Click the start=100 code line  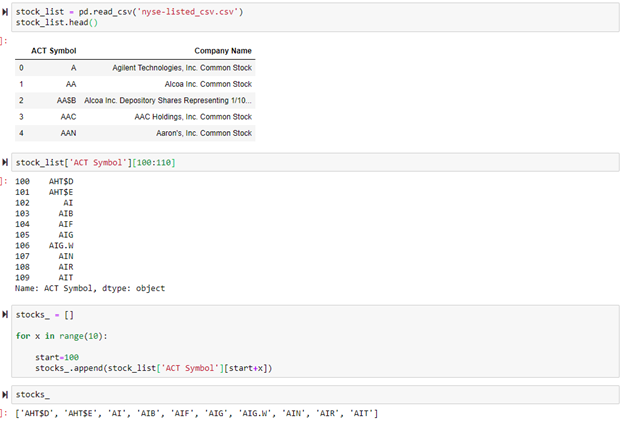pyautogui.click(x=55, y=357)
